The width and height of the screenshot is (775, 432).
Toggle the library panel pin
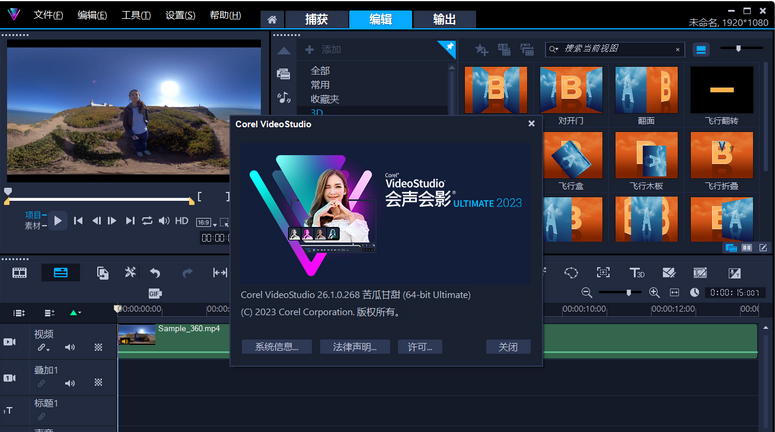pos(449,47)
